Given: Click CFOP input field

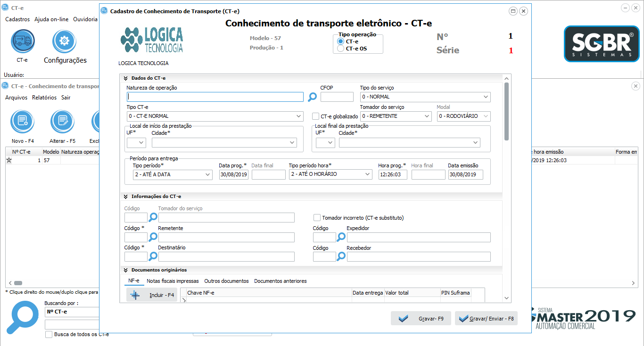Looking at the screenshot, I should pos(337,97).
